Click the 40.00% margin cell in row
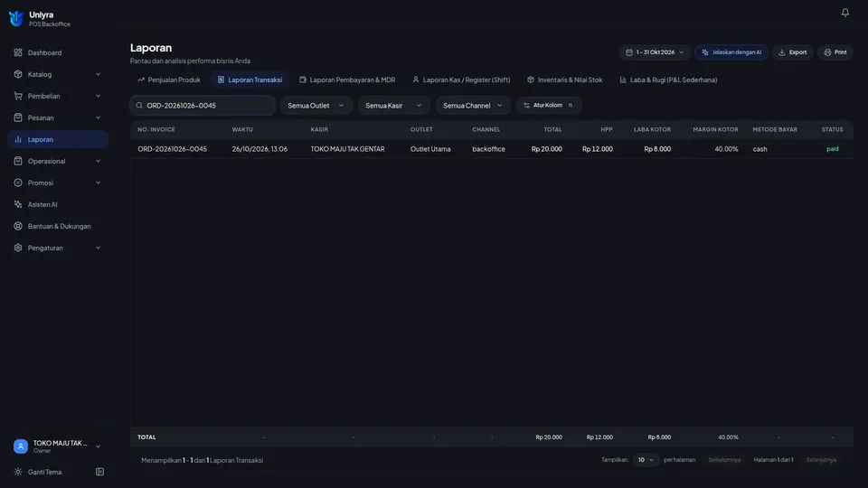 726,149
